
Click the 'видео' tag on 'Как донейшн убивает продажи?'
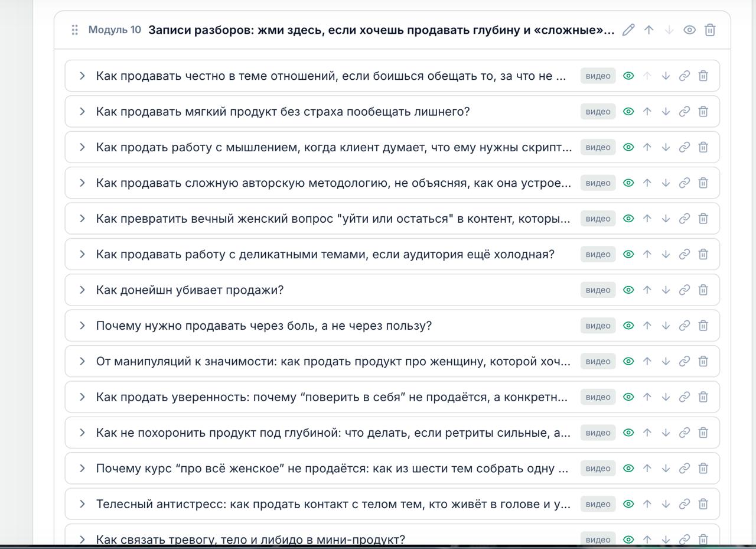(598, 290)
